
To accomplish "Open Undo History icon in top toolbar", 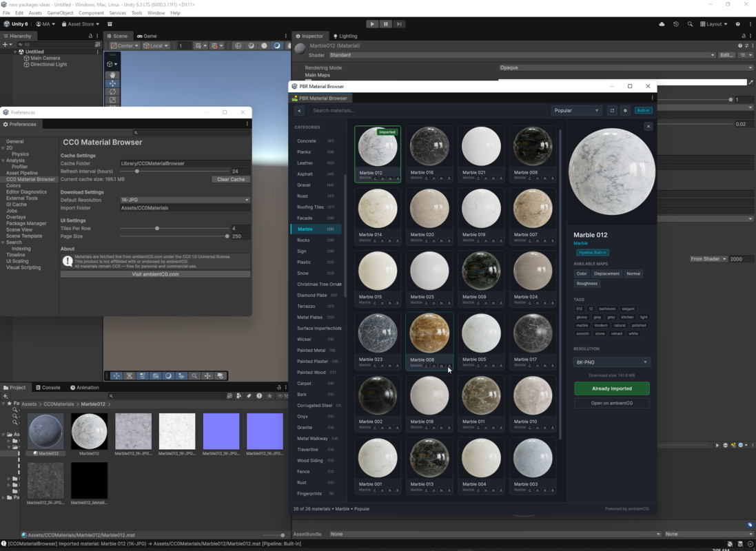I will [x=676, y=24].
